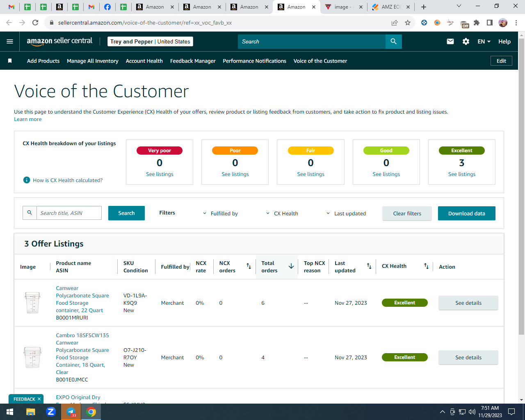This screenshot has width=525, height=420.
Task: Click the bookmark icon in favorites bar
Action: [10, 61]
